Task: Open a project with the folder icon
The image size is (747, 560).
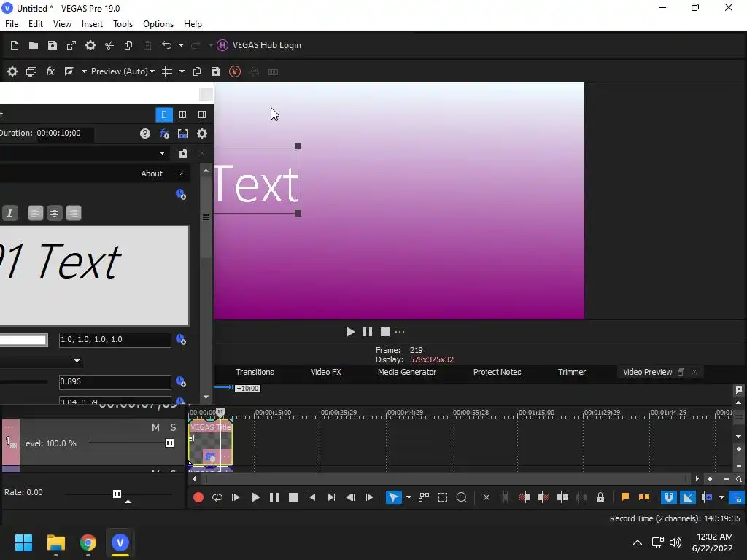Action: pos(34,45)
